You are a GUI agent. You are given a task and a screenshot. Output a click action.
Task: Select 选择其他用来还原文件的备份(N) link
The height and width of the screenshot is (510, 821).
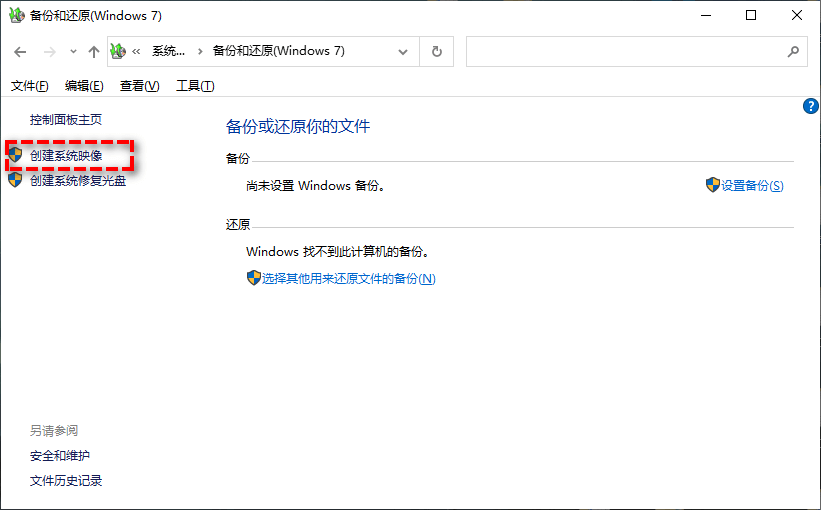[348, 279]
